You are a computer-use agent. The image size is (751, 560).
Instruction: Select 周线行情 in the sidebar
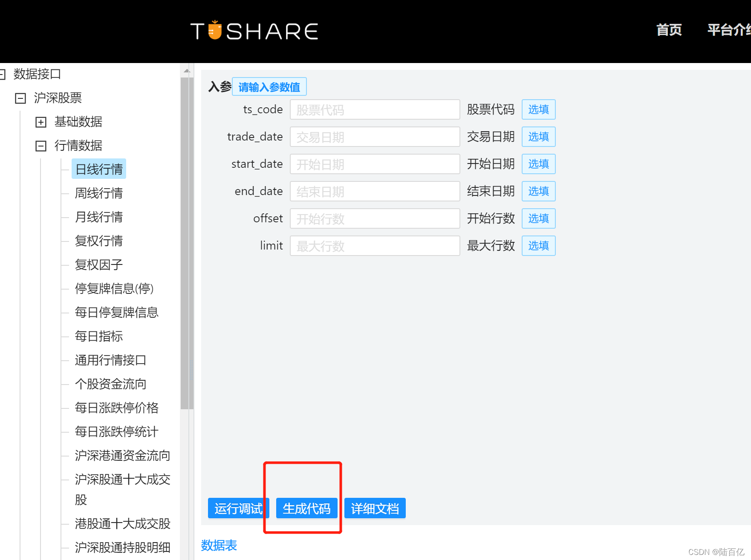[x=98, y=193]
